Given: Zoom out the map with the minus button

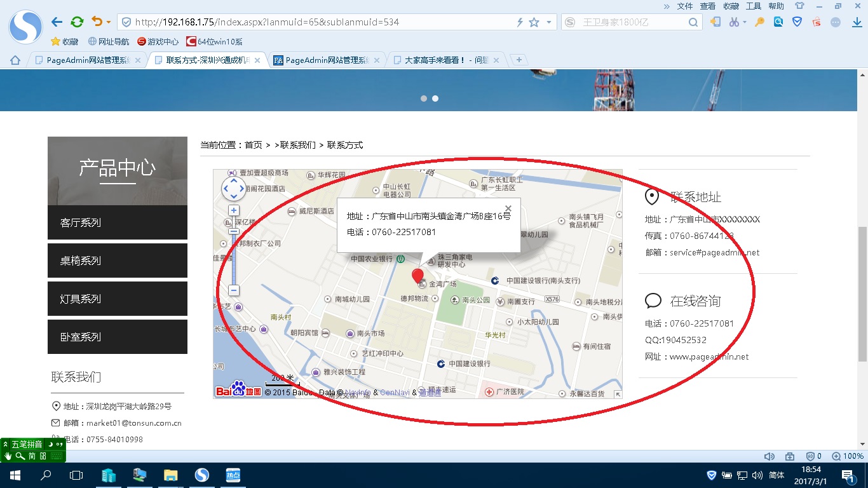Looking at the screenshot, I should click(234, 290).
